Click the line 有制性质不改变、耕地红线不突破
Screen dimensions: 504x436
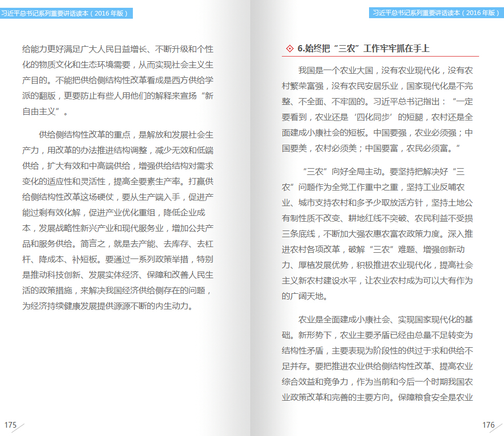[377, 219]
